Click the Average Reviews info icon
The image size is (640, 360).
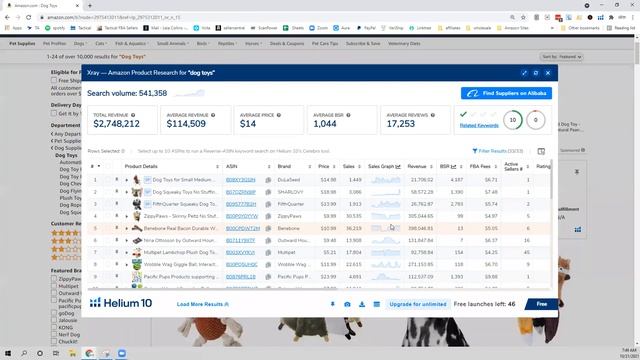[x=433, y=115]
